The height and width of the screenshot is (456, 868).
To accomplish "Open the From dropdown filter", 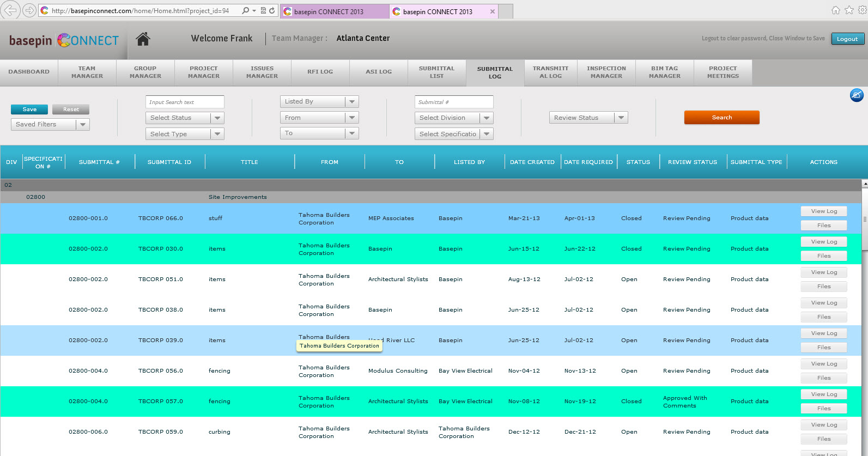I will coord(319,118).
